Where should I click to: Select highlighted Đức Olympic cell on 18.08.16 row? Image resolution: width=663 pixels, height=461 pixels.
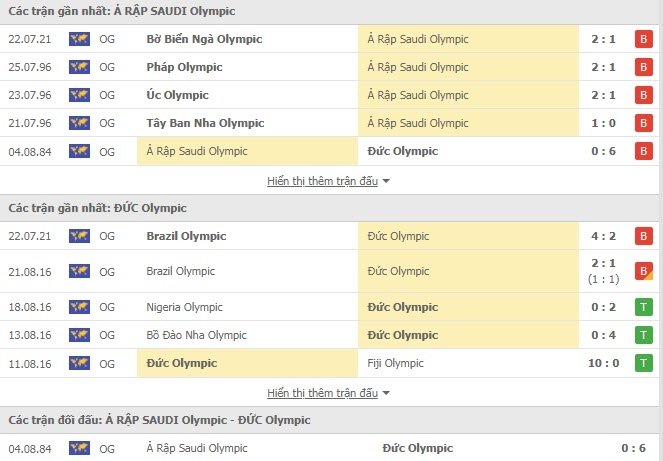pos(468,307)
